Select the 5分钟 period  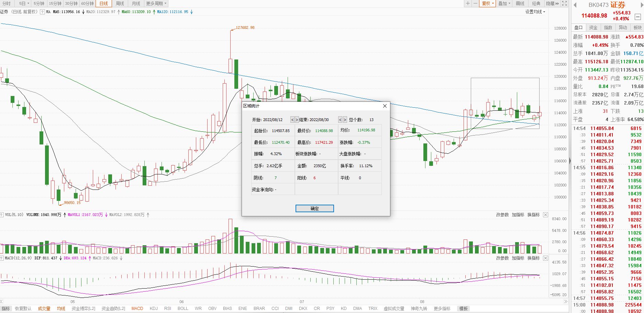(x=39, y=3)
